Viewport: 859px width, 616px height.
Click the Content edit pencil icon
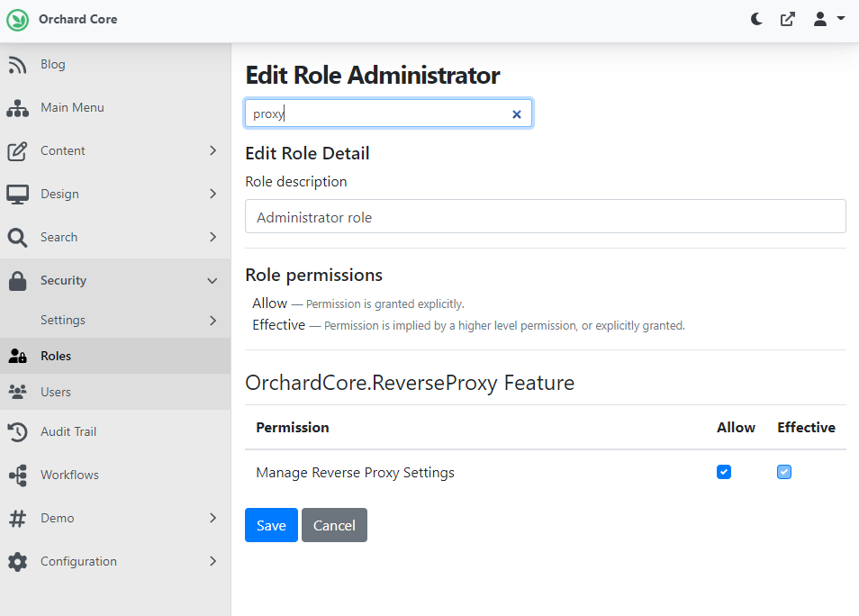coord(17,151)
